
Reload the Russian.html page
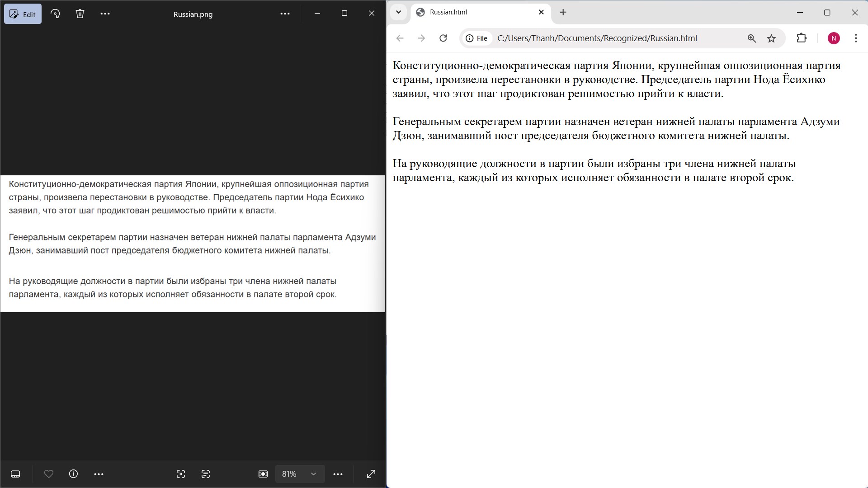(x=443, y=38)
